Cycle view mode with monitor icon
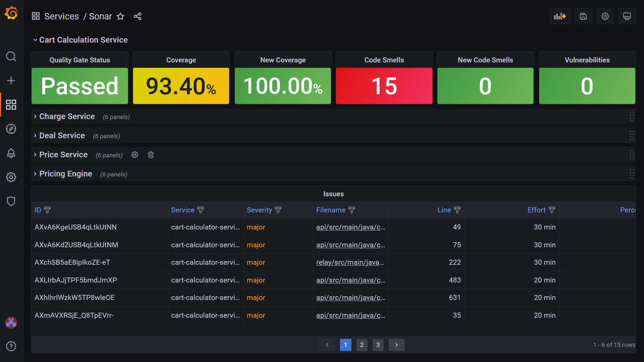This screenshot has width=644, height=362. pos(627,16)
